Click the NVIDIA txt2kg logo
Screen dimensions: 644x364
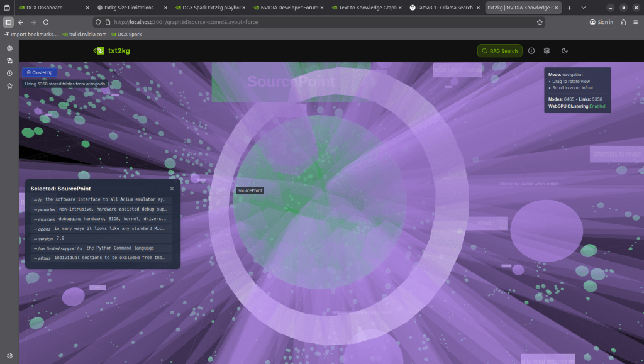[x=111, y=51]
